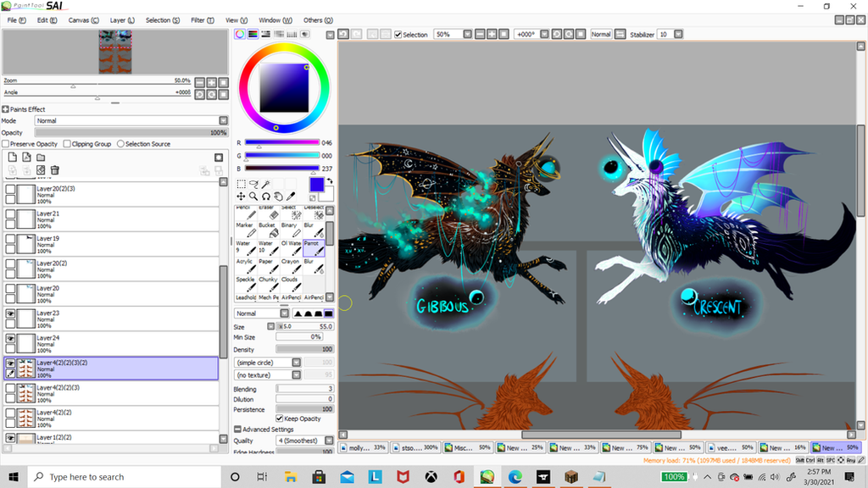
Task: Select layer Layer4(2)(2)(3)
Action: pyautogui.click(x=111, y=393)
